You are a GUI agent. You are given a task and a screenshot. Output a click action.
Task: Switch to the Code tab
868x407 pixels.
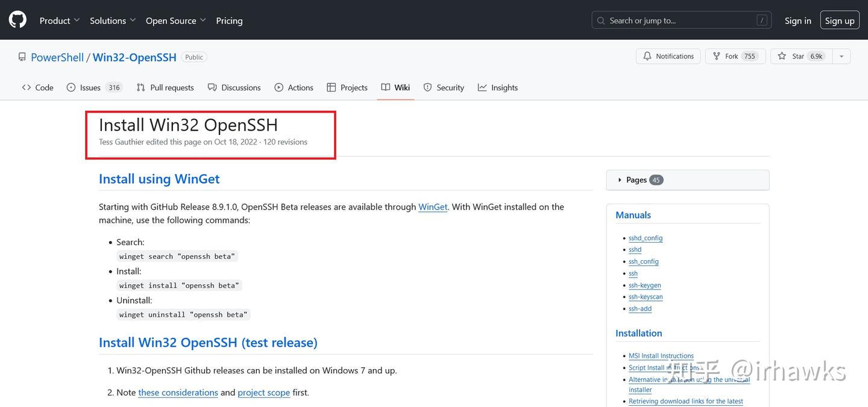[x=37, y=87]
